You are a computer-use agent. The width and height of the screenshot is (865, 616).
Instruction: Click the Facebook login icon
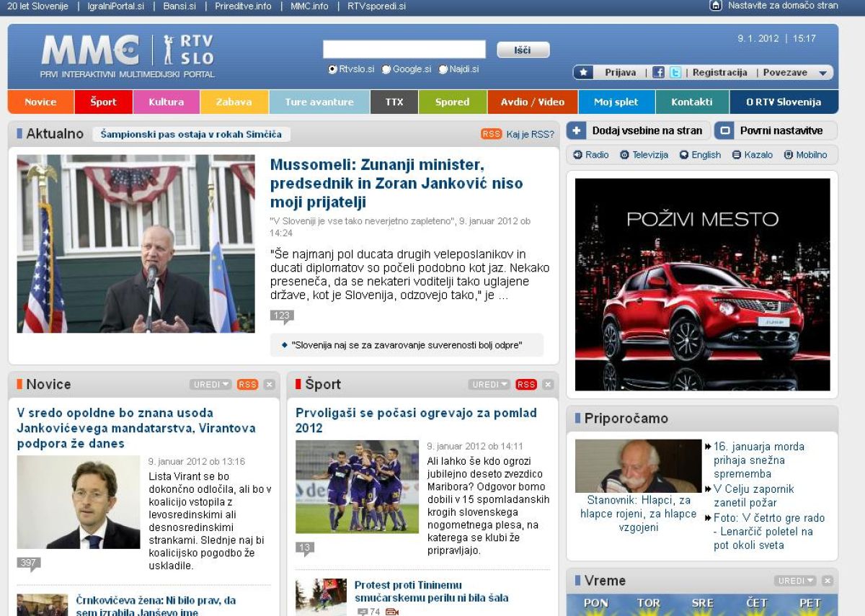(x=658, y=73)
